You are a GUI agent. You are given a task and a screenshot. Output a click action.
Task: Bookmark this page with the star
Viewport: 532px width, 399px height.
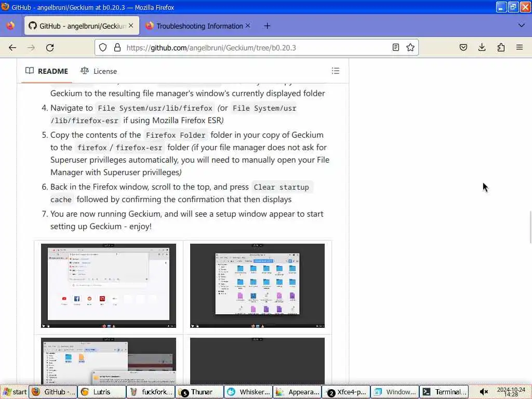click(x=410, y=47)
